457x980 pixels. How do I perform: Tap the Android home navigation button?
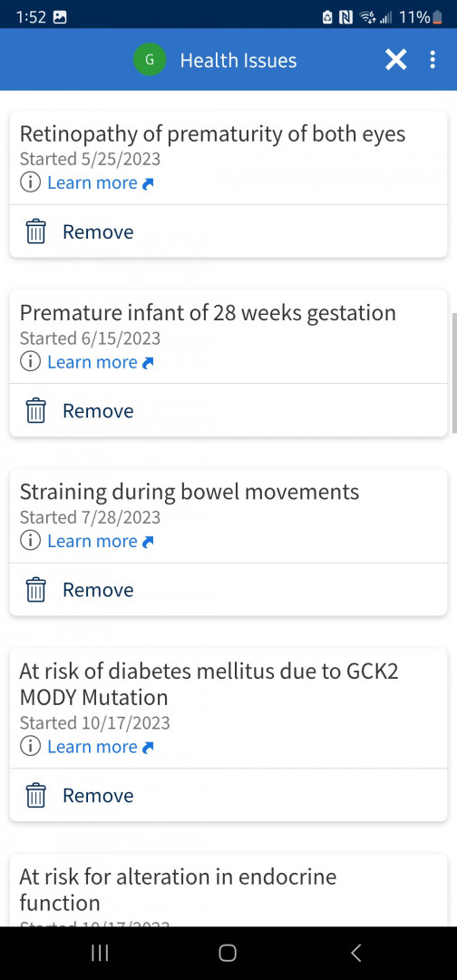228,953
